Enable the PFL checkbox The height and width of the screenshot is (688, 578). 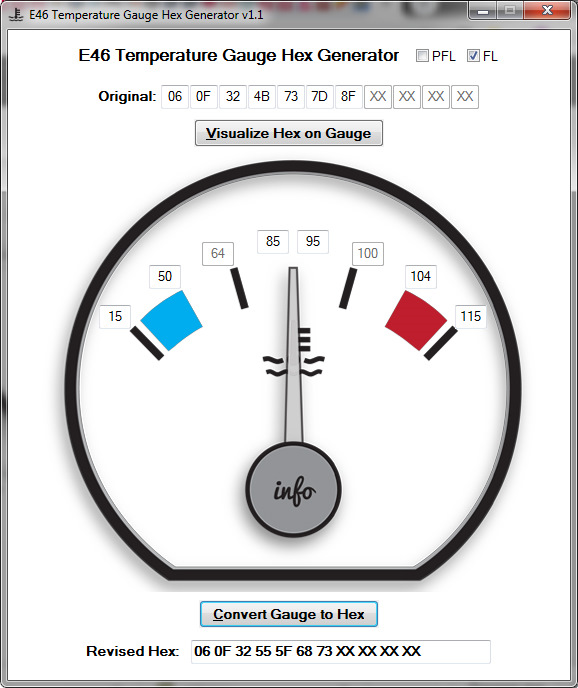422,56
